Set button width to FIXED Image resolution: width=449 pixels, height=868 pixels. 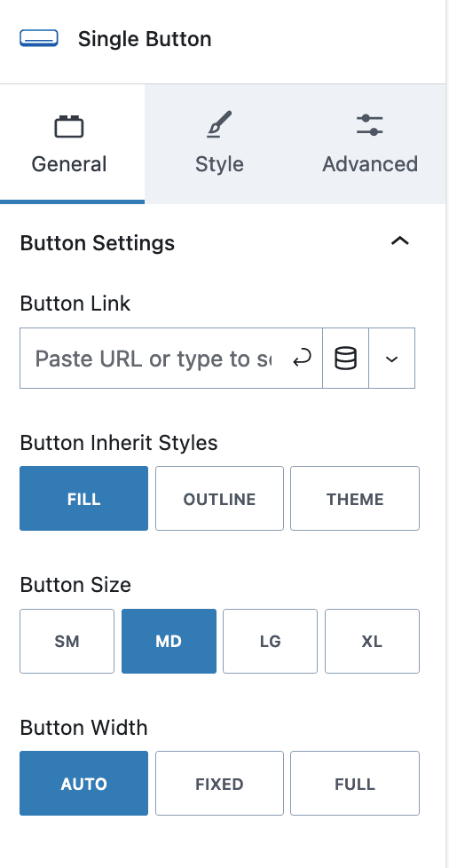(219, 784)
